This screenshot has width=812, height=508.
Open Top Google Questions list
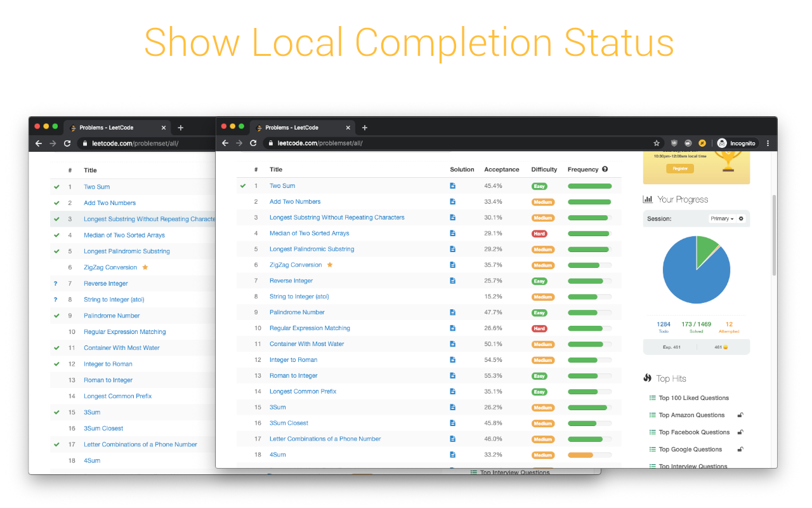(x=690, y=450)
